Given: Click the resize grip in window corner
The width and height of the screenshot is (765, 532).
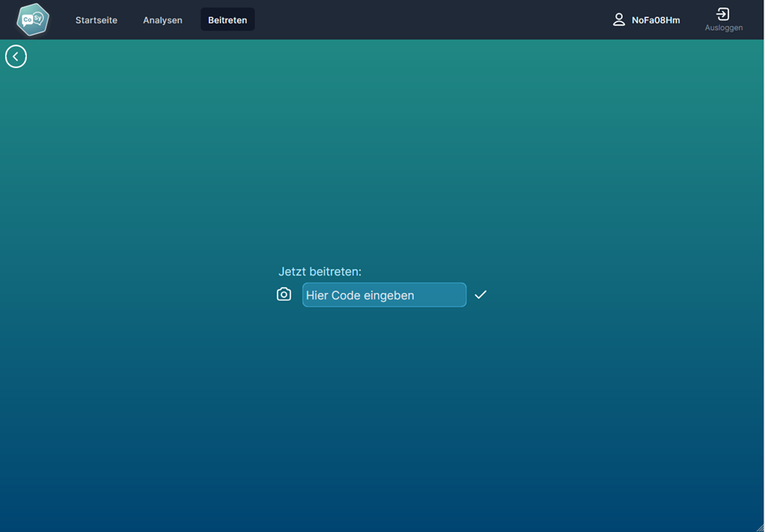Looking at the screenshot, I should click(x=759, y=527).
